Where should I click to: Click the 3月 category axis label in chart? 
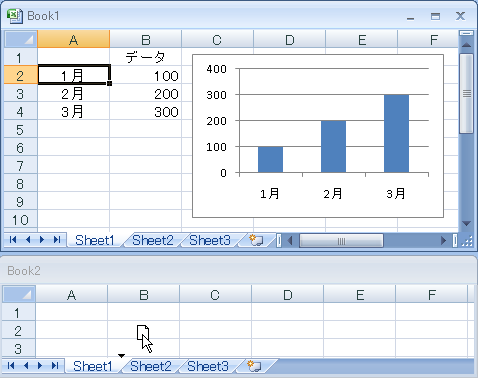(396, 193)
